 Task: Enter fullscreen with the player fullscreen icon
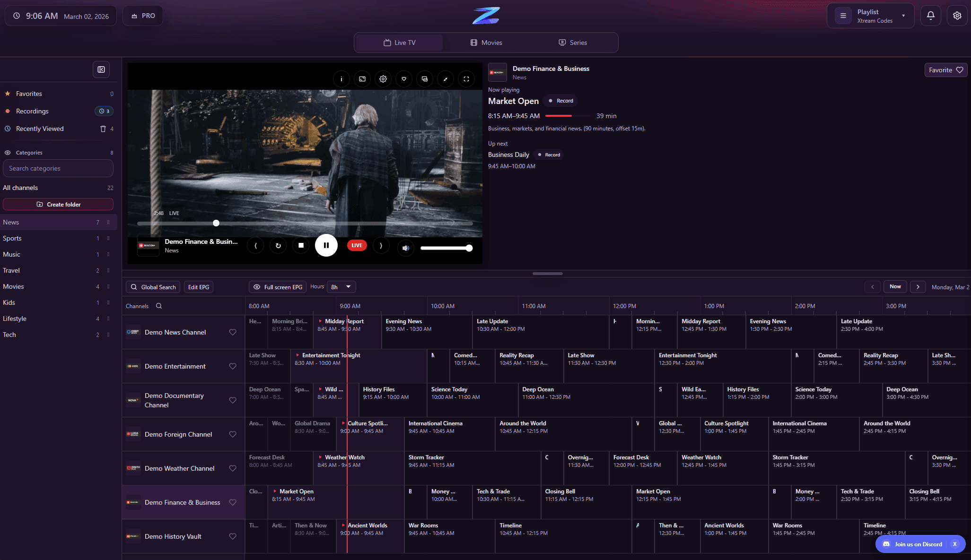tap(466, 79)
